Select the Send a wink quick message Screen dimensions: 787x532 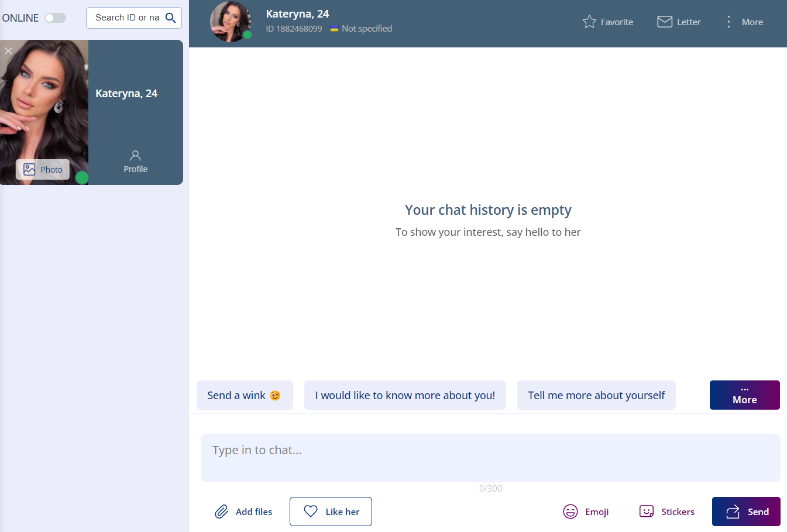point(245,395)
